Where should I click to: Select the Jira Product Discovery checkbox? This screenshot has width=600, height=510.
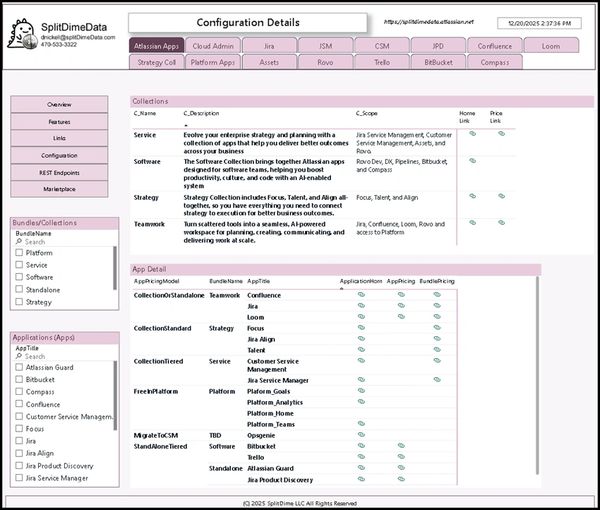pos(19,464)
